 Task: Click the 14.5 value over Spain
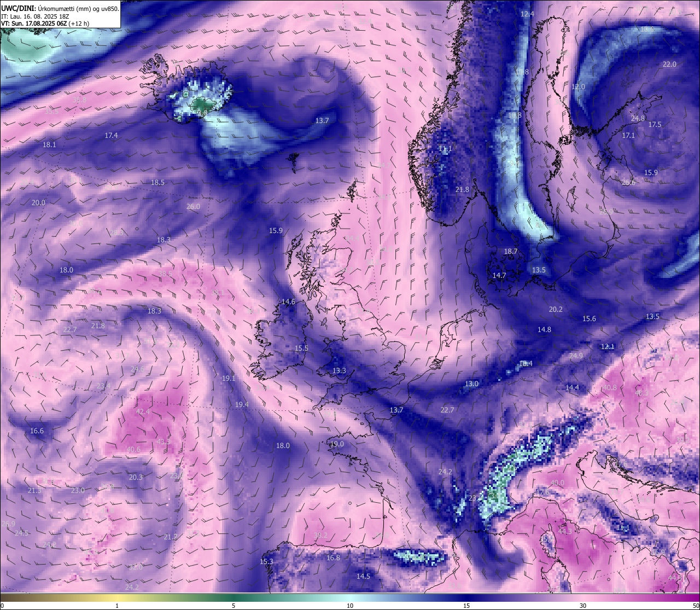(x=363, y=576)
